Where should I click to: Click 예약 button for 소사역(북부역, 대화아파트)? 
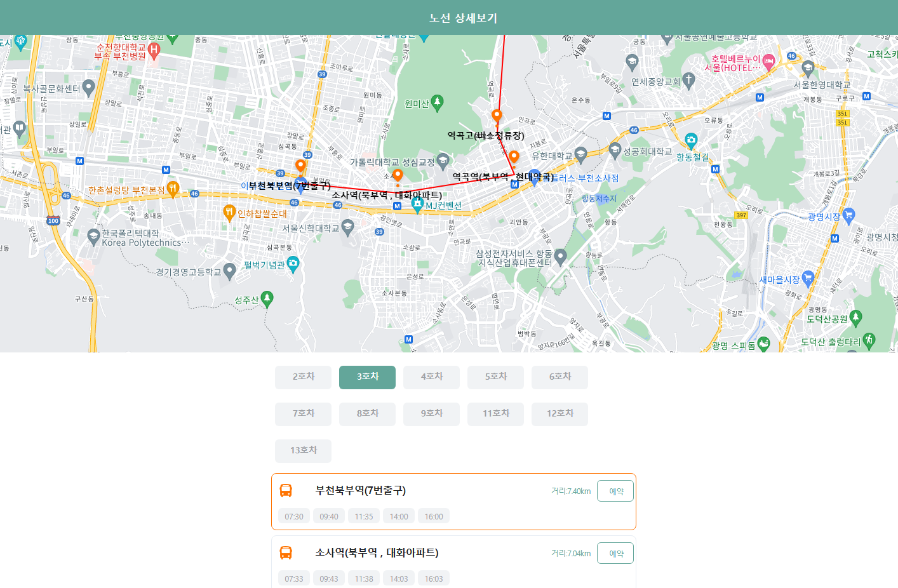click(615, 553)
